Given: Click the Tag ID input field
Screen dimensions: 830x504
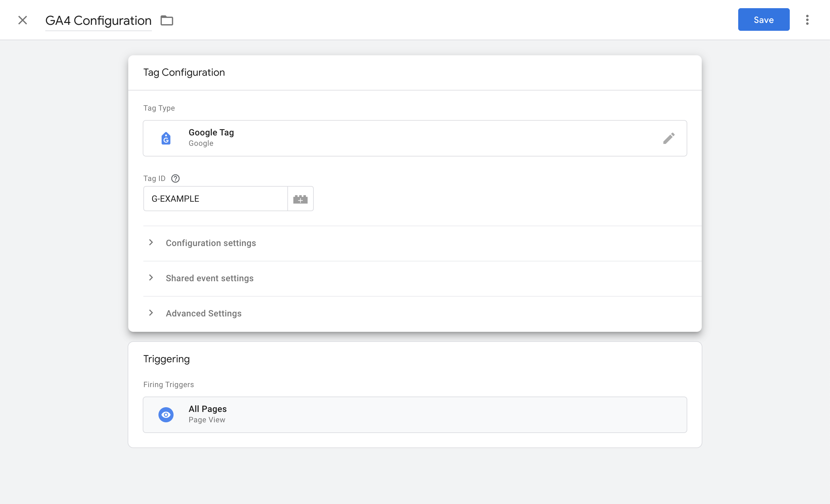Looking at the screenshot, I should [x=216, y=199].
